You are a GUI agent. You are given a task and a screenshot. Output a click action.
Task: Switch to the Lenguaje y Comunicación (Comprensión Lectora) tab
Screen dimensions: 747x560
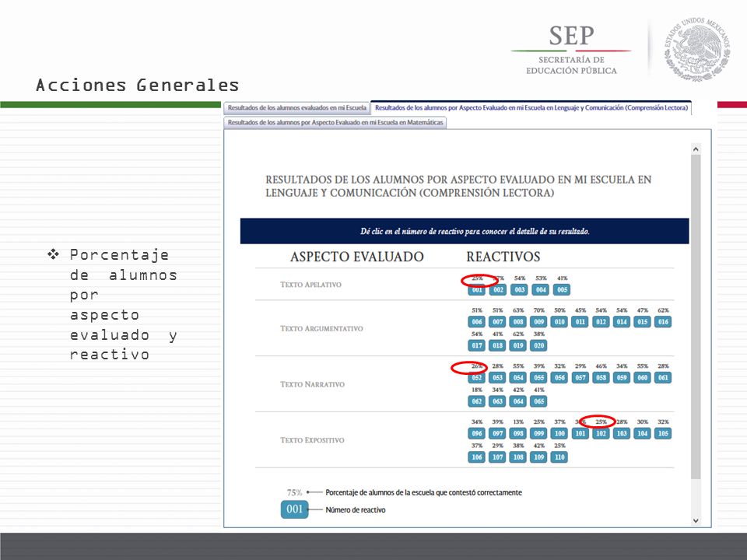click(x=531, y=108)
